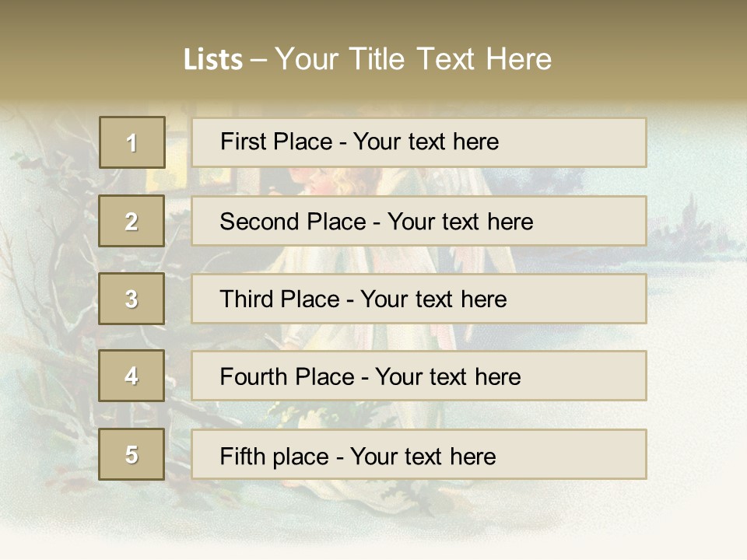This screenshot has height=560, width=747.
Task: Select the number 4 box
Action: pyautogui.click(x=132, y=376)
